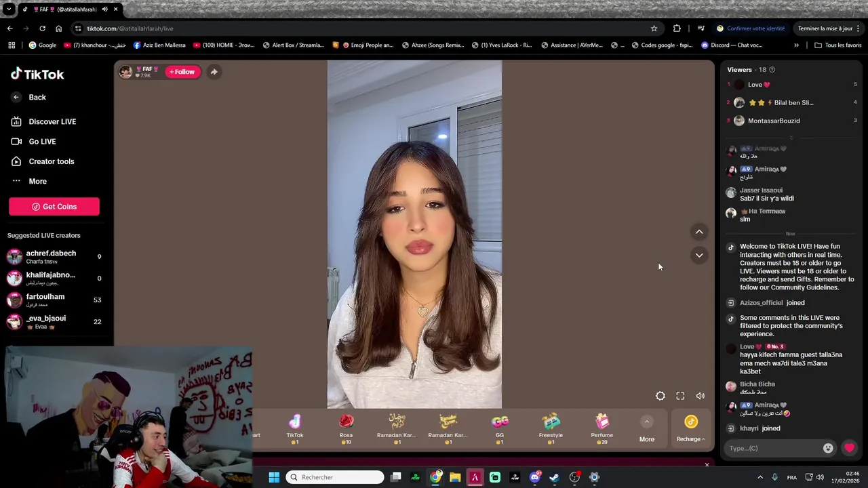Go to browser home page
Screen dimensions: 868x488
tap(58, 28)
